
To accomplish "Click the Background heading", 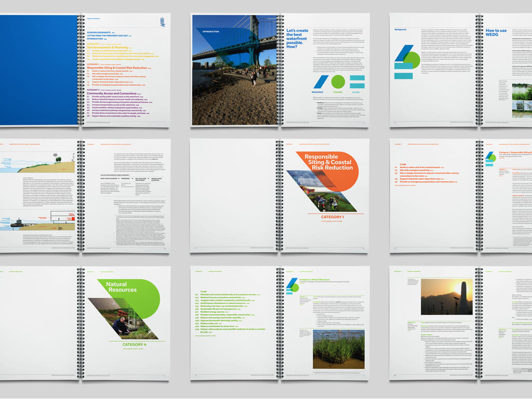I will 401,30.
